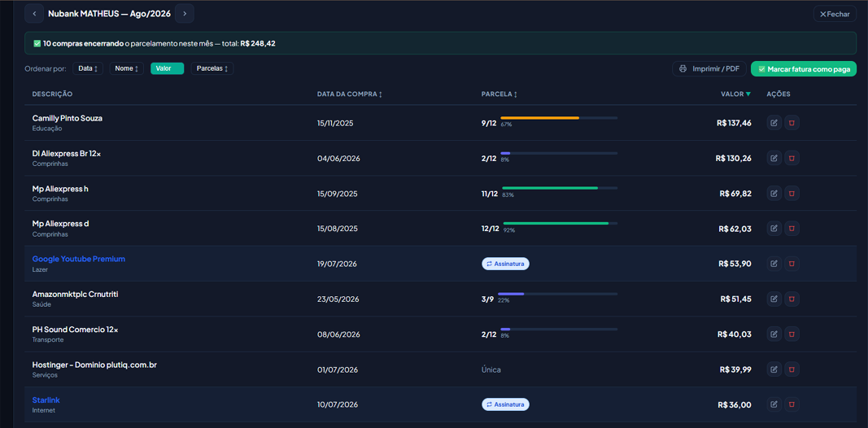868x428 pixels.
Task: Sort by Data chip
Action: tap(88, 68)
